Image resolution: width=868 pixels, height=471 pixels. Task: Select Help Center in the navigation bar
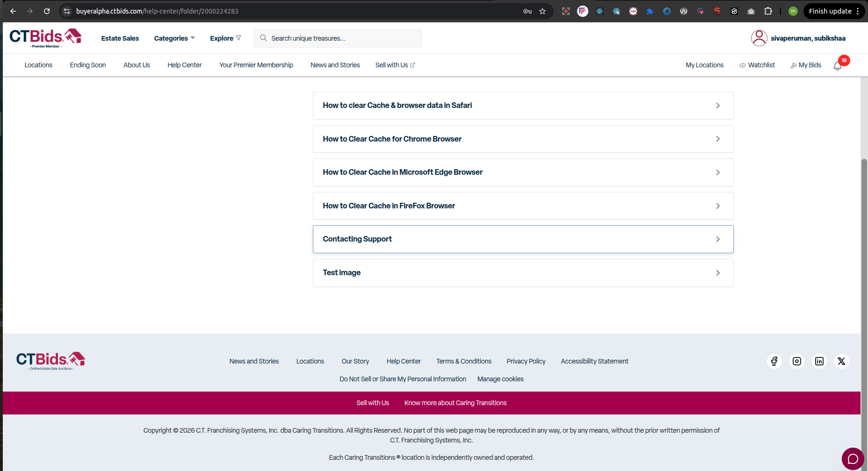click(x=185, y=65)
